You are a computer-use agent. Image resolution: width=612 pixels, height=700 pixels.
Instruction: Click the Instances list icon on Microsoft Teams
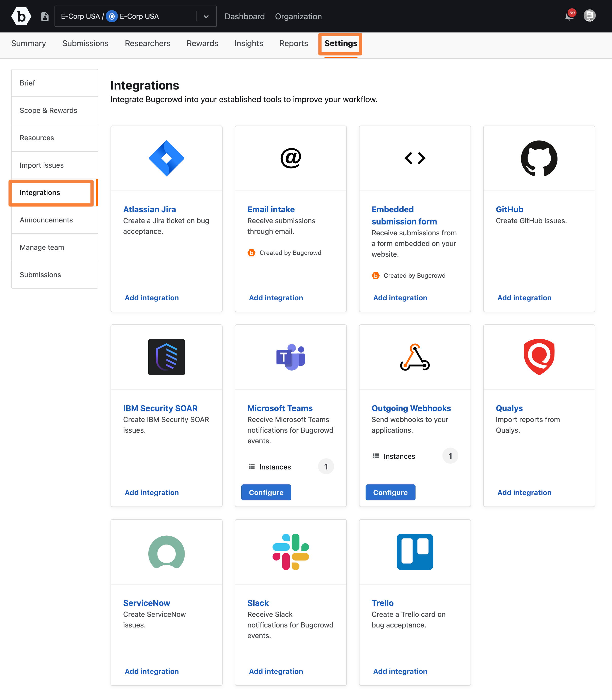tap(252, 466)
